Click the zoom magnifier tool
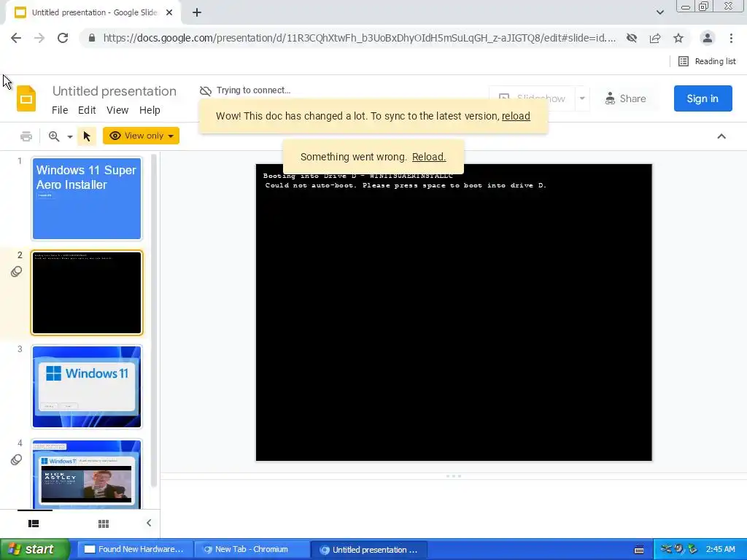Viewport: 747px width, 560px height. tap(54, 136)
